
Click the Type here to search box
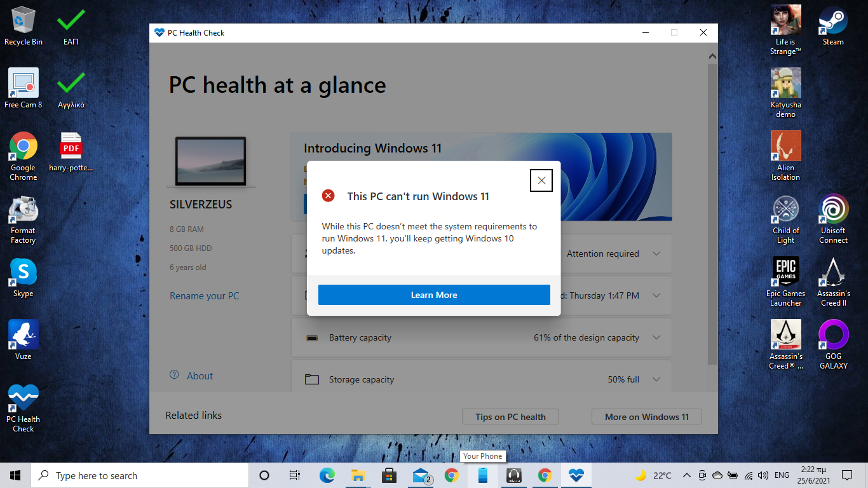pos(140,475)
